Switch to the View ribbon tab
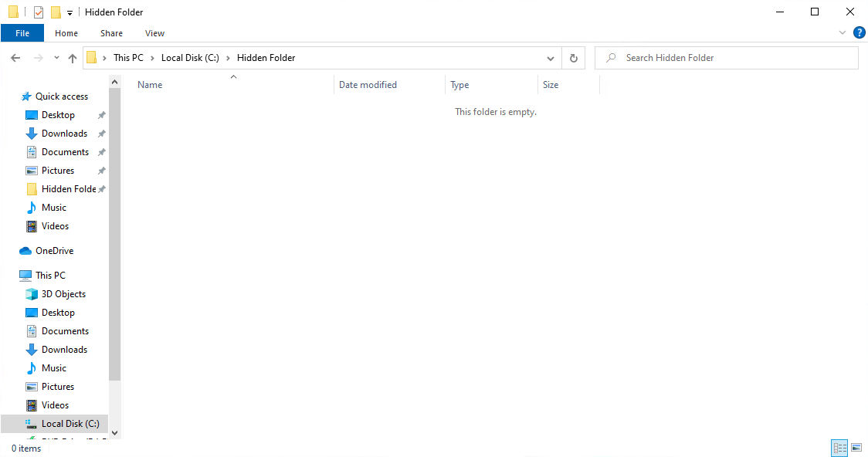Viewport: 868px width, 457px height. point(154,33)
